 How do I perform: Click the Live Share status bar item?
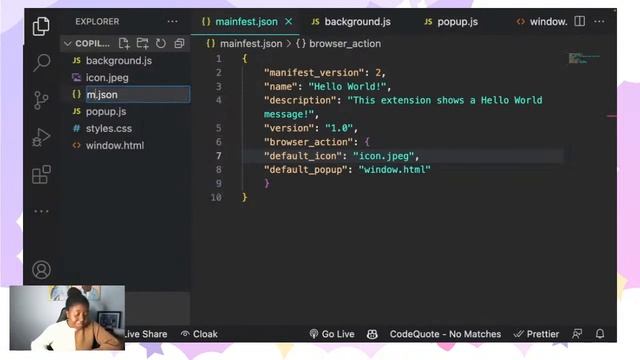click(x=146, y=334)
